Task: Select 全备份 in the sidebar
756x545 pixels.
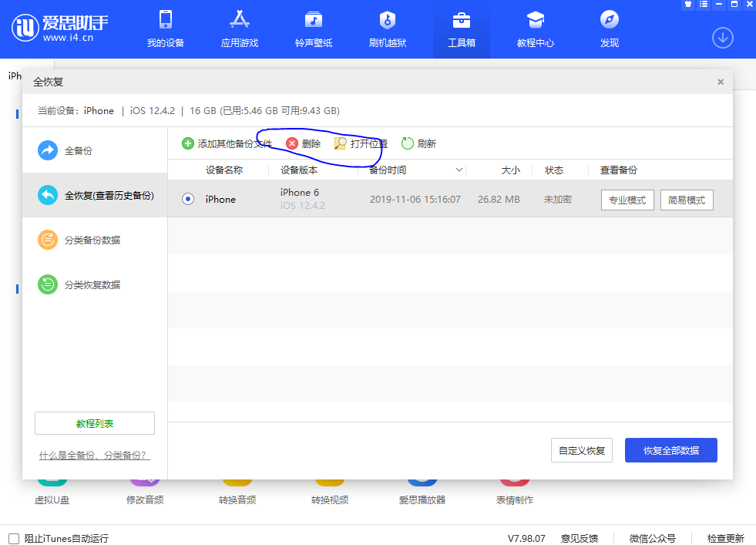Action: [95, 150]
